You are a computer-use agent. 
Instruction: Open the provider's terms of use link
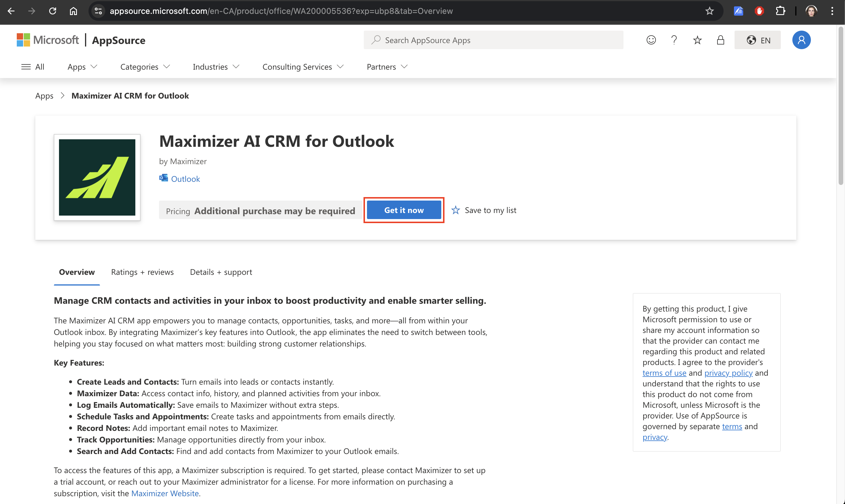tap(664, 373)
